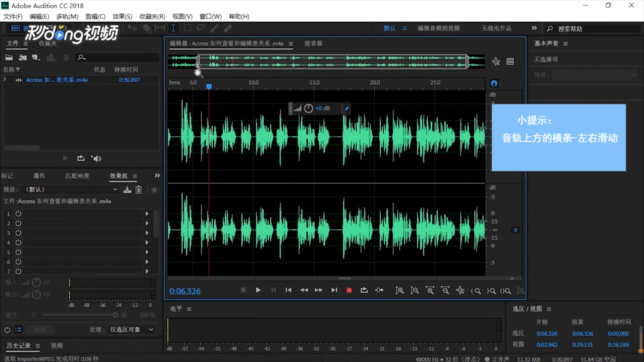Screen dimensions: 644x362
Task: Open the preset (默认) dropdown
Action: pos(69,189)
